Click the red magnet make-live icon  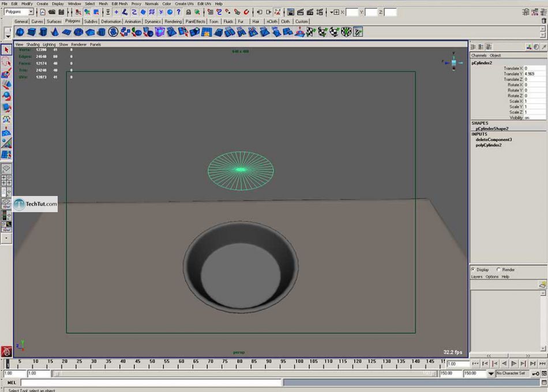pos(246,12)
